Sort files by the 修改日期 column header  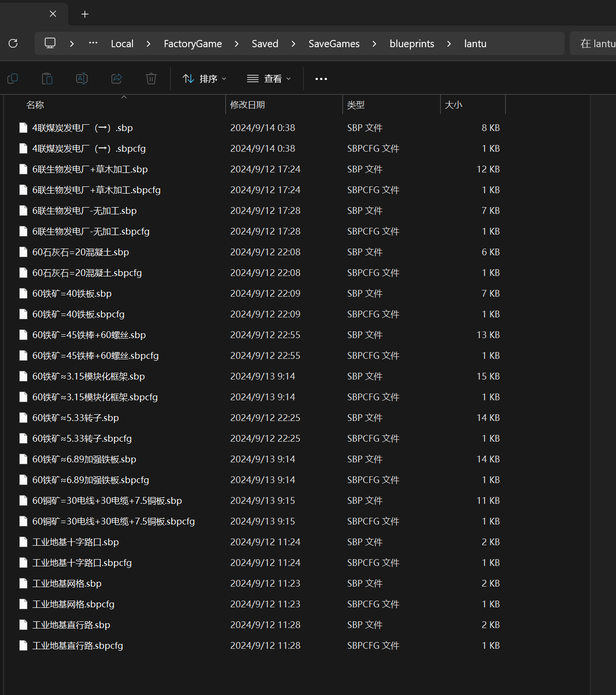coord(248,105)
